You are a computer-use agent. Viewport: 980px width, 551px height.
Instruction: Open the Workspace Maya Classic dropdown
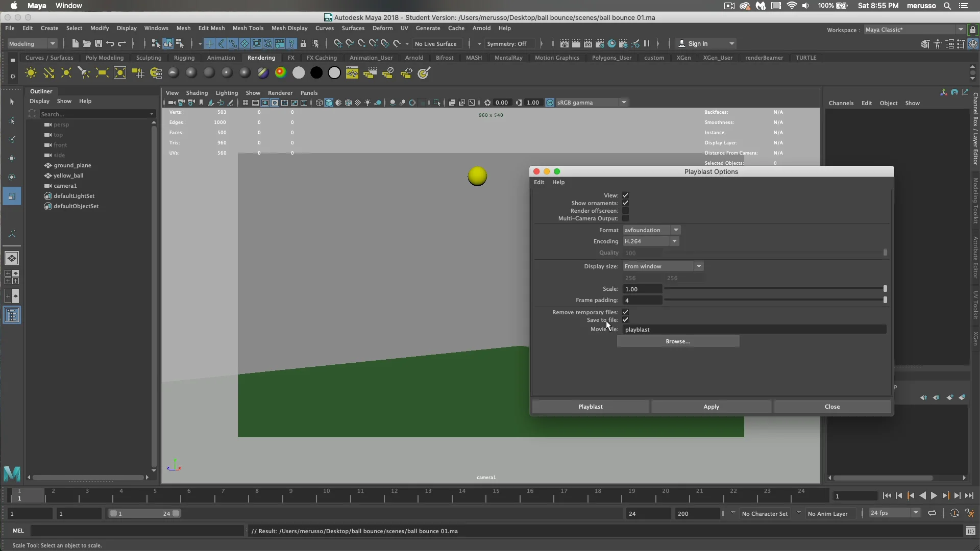961,29
